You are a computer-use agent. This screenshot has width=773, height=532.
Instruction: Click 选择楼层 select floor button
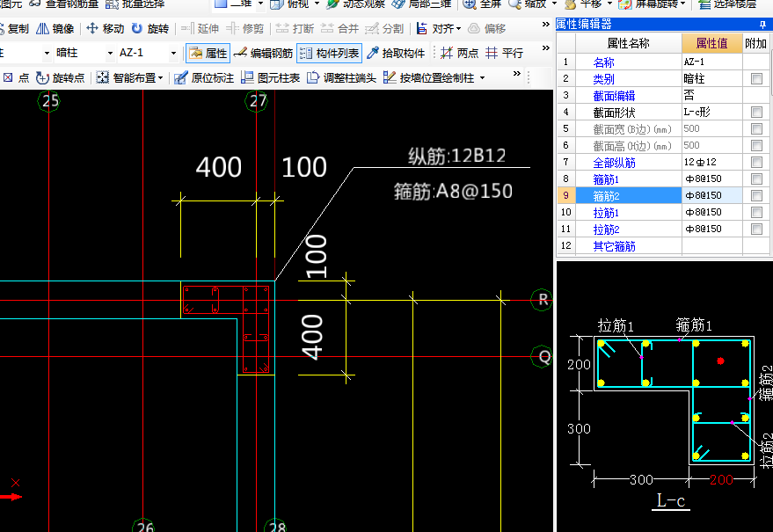tap(727, 4)
